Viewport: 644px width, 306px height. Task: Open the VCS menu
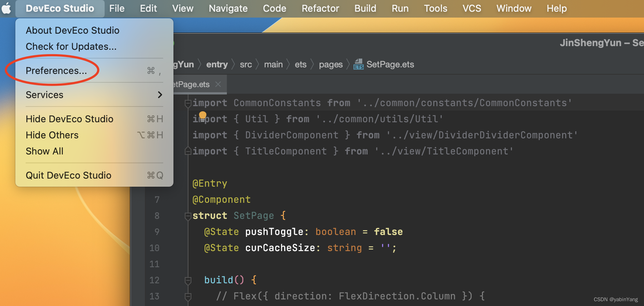point(472,8)
